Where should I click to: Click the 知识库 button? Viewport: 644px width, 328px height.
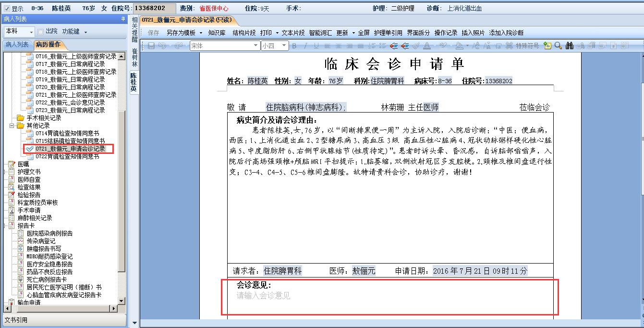tap(217, 33)
